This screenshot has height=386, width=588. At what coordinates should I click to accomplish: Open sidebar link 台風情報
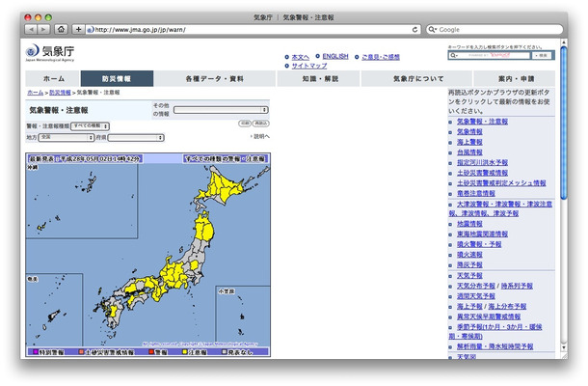point(469,152)
